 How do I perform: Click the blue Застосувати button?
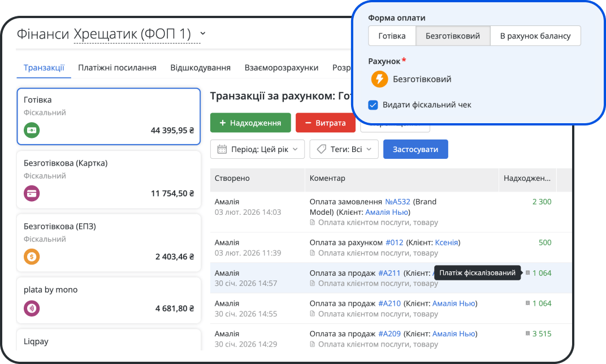[415, 149]
